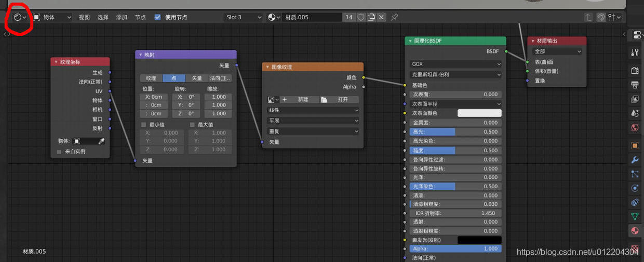Viewport: 644px width, 262px height.
Task: Collapse the 图像纹理 node
Action: [x=267, y=67]
